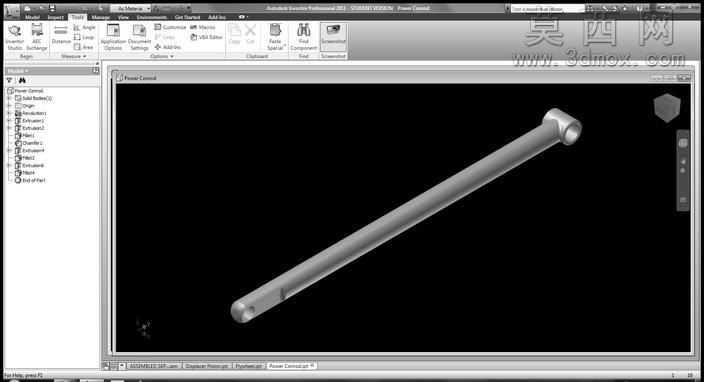Switch to the Displacer Piston document tab
The width and height of the screenshot is (704, 382).
(207, 366)
